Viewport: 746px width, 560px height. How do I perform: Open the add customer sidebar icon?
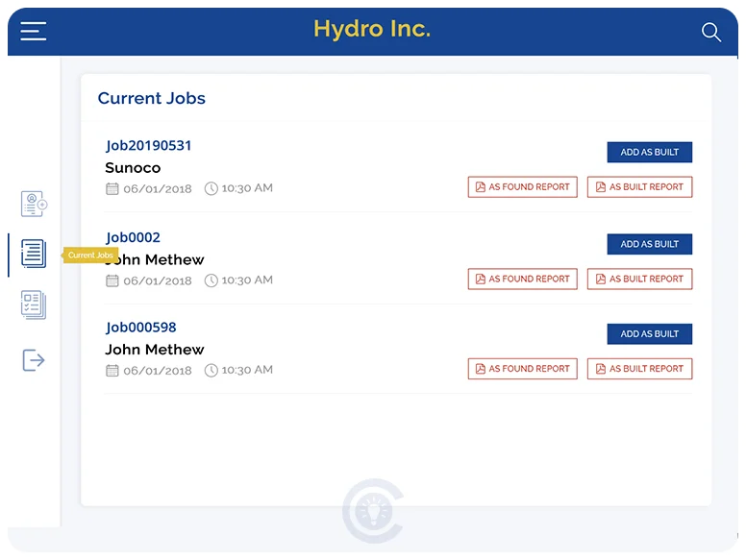[x=34, y=204]
